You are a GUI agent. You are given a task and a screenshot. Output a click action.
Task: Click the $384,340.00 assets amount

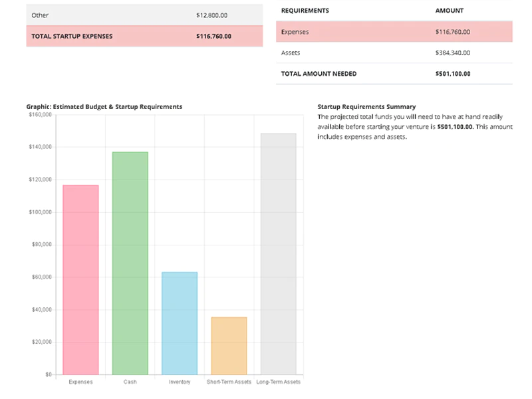pos(453,53)
